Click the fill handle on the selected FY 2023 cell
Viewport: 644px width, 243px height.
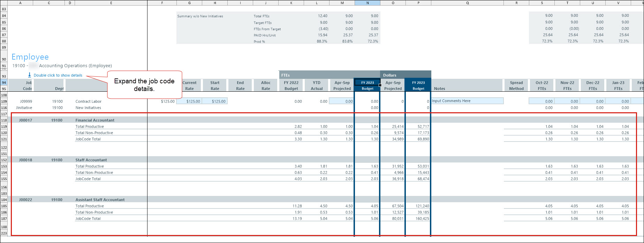[380, 85]
